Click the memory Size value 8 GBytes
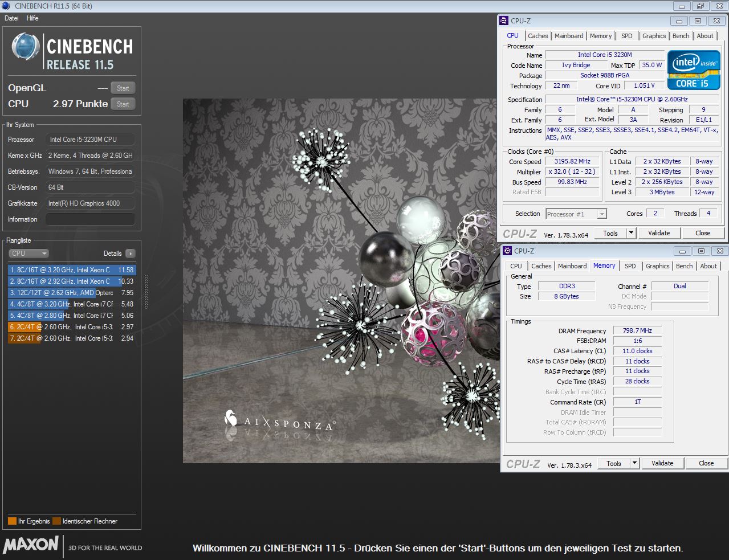Image resolution: width=729 pixels, height=560 pixels. pyautogui.click(x=567, y=296)
